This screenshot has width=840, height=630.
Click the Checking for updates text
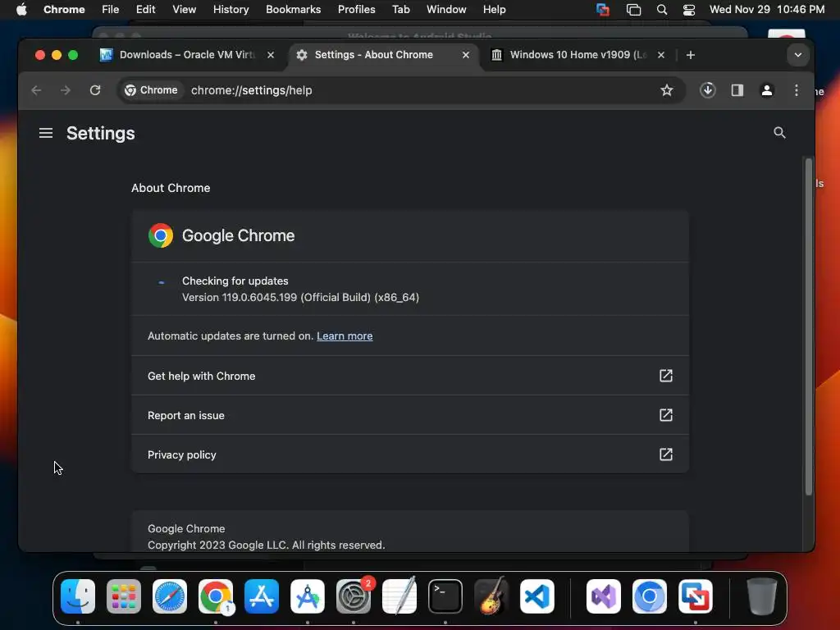(x=235, y=281)
